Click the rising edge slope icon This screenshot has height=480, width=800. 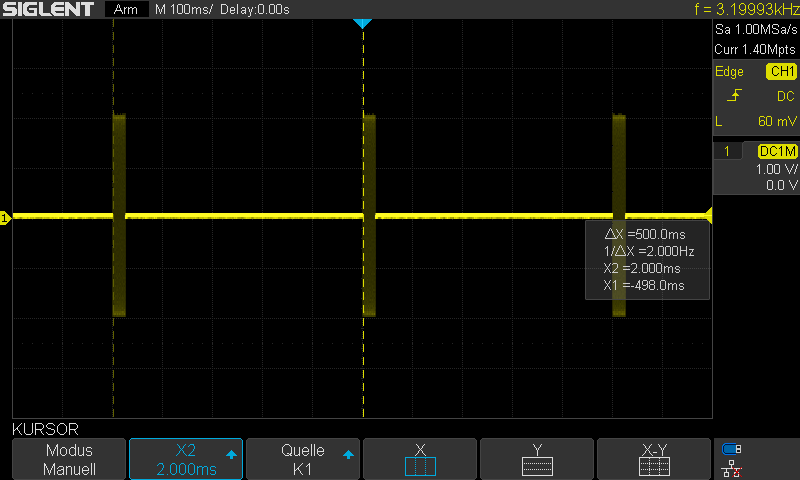click(x=734, y=95)
